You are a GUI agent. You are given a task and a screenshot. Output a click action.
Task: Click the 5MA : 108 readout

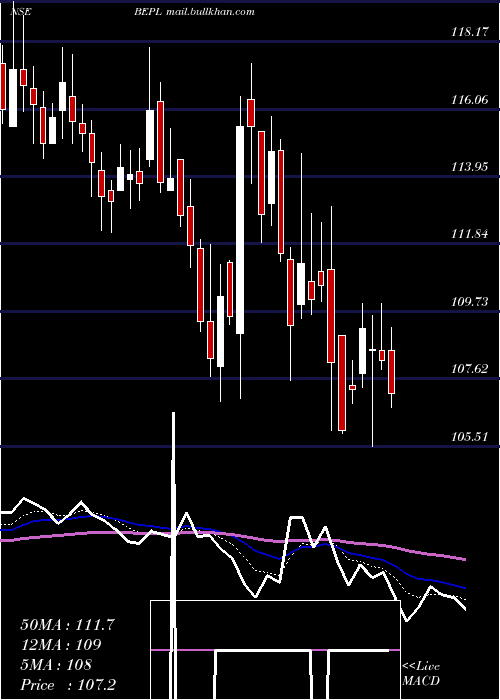pyautogui.click(x=56, y=665)
